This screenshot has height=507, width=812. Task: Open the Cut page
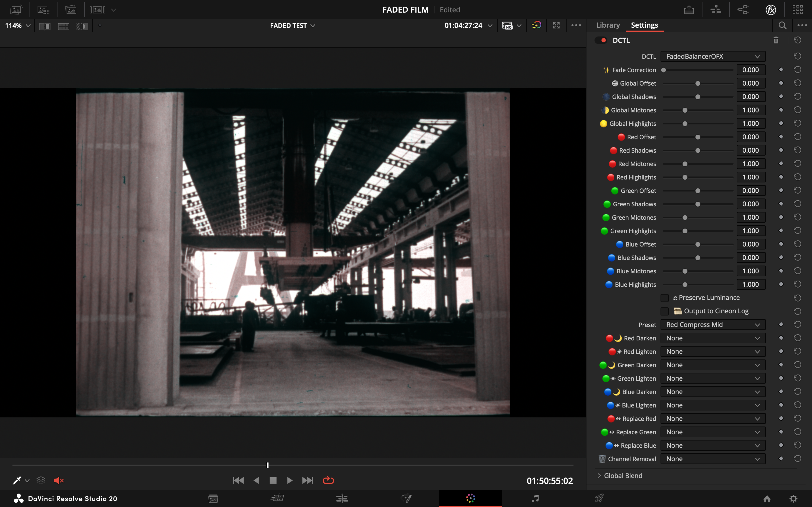(277, 498)
